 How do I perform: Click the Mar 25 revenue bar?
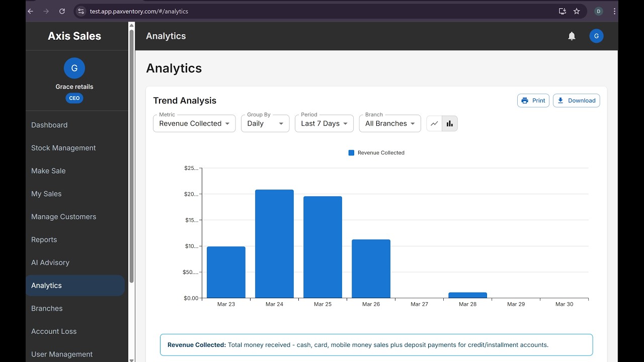coord(323,247)
